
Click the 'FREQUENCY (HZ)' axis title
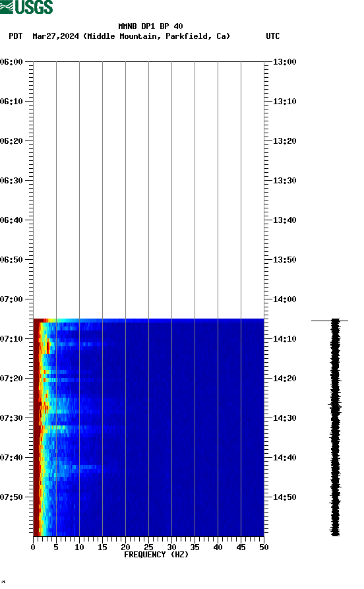pyautogui.click(x=156, y=555)
